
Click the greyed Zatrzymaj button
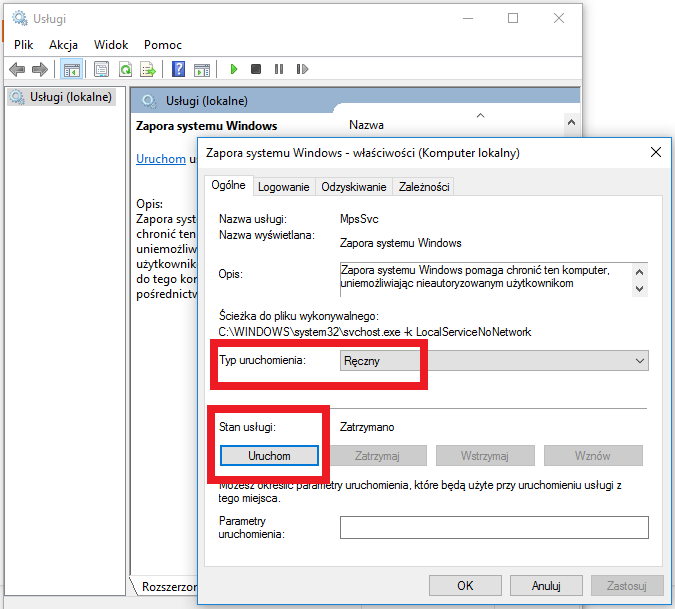377,456
